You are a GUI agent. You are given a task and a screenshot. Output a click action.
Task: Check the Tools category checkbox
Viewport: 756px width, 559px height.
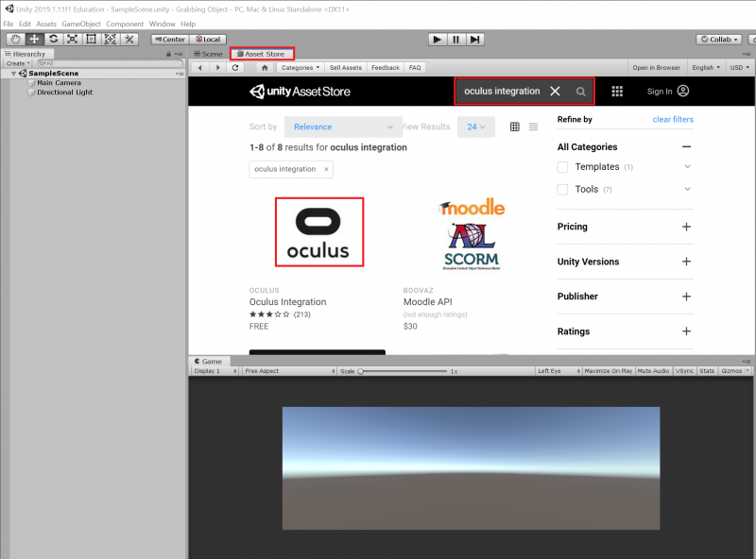tap(562, 190)
